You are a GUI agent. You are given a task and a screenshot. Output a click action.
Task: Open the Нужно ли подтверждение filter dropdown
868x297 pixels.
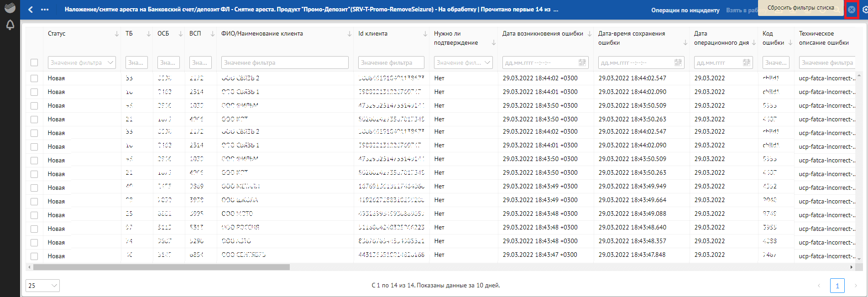coord(487,63)
